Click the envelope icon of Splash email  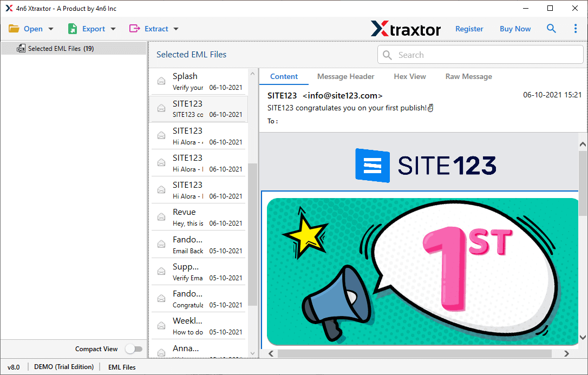click(161, 81)
